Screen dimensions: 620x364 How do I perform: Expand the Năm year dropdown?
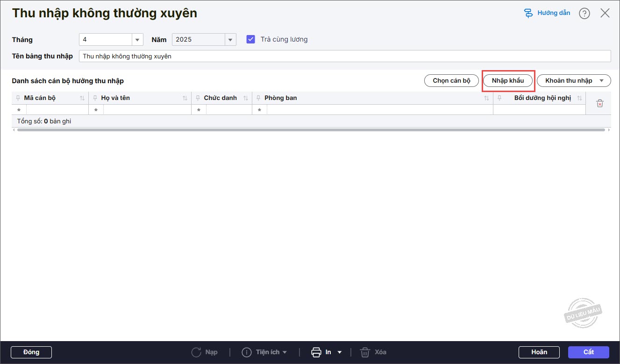pyautogui.click(x=230, y=40)
